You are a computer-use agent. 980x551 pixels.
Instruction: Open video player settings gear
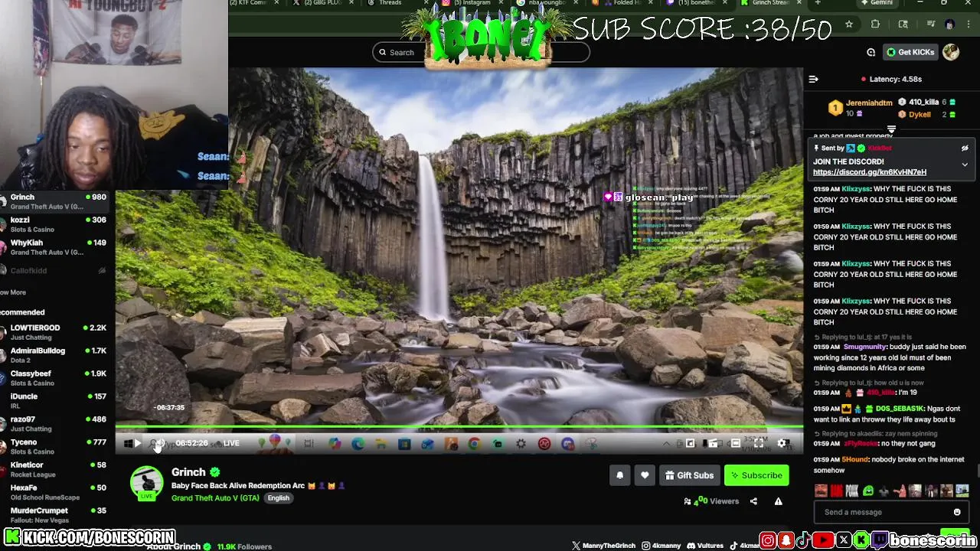tap(782, 443)
